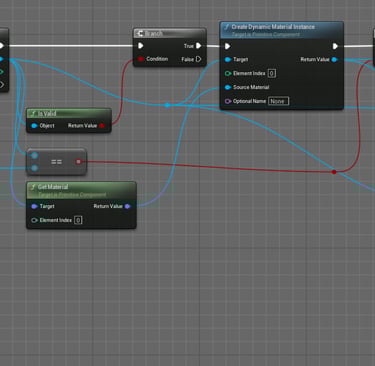Image resolution: width=375 pixels, height=366 pixels.
Task: Select the Is Valid node header
Action: [x=69, y=113]
